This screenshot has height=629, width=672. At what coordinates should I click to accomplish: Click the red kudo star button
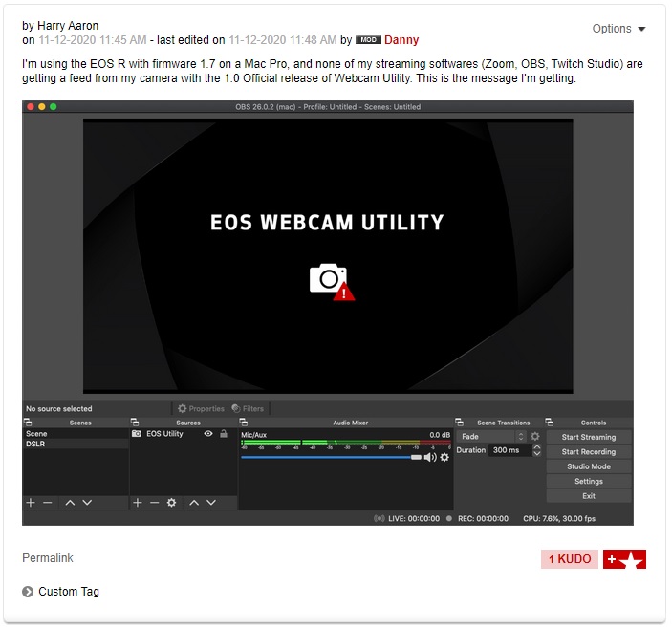tap(624, 559)
